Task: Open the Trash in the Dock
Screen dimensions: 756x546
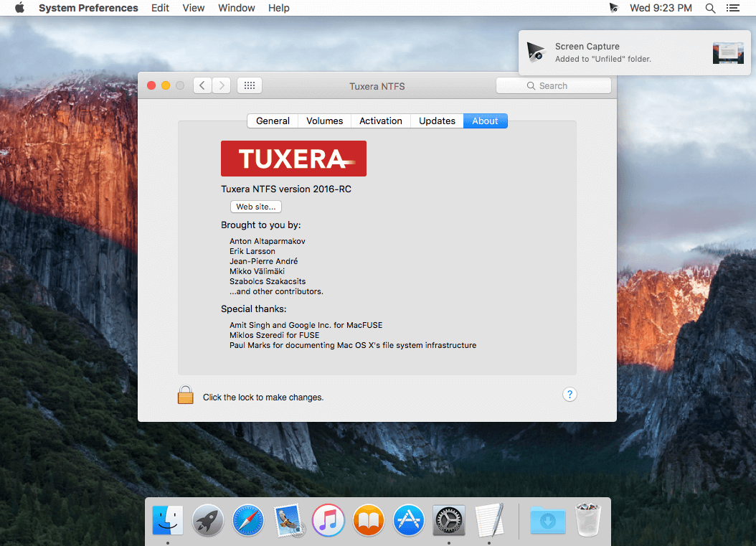Action: point(587,520)
